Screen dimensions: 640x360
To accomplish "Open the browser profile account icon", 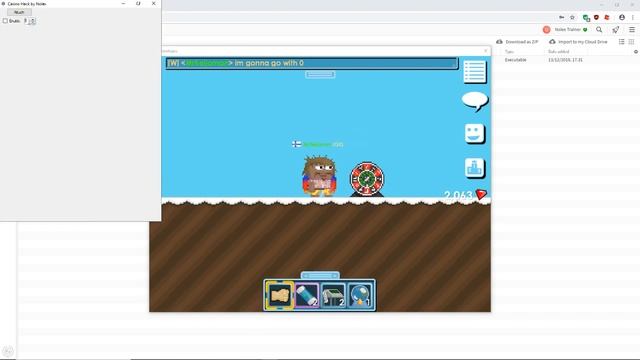I will [x=622, y=18].
